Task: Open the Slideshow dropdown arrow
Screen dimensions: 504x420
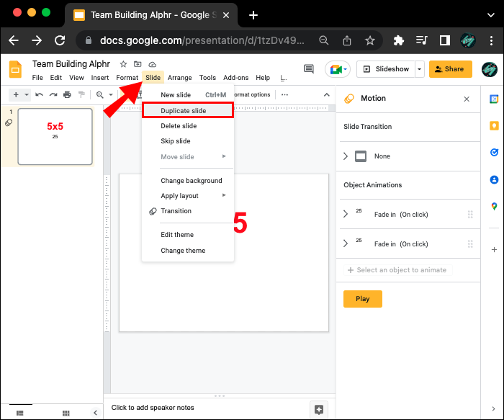Action: [x=419, y=69]
